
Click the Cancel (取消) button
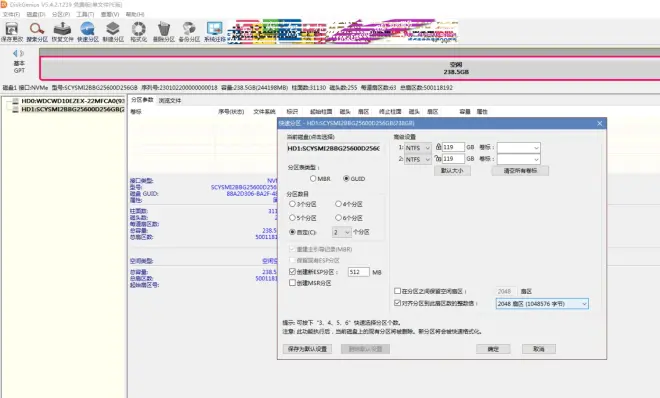point(539,349)
